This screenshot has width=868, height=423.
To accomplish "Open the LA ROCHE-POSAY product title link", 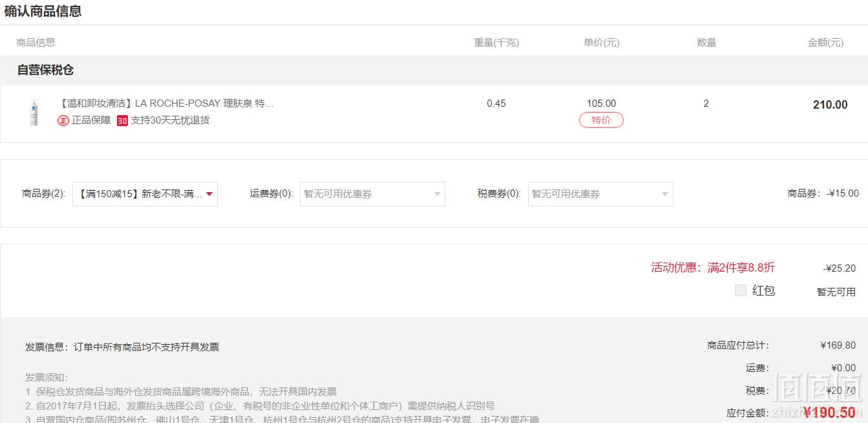I will click(167, 103).
